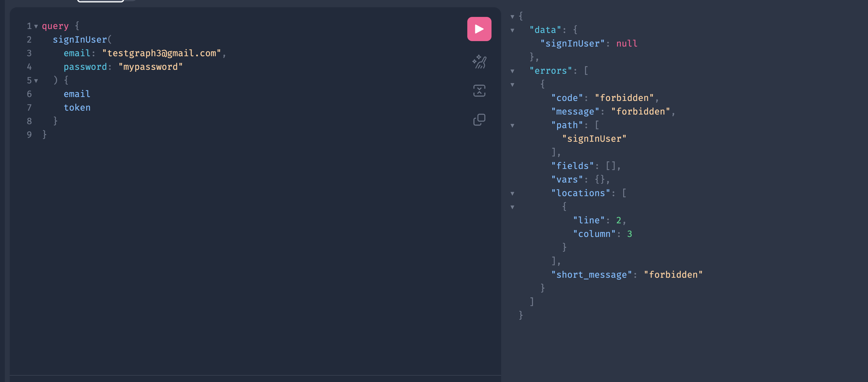Collapse the "locations" array in response
The width and height of the screenshot is (868, 382).
coord(512,193)
